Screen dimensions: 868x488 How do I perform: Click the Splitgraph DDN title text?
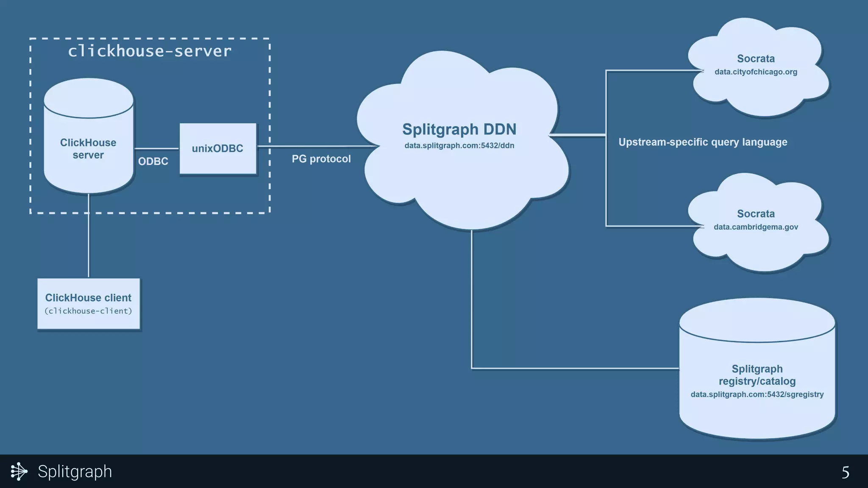pos(459,129)
